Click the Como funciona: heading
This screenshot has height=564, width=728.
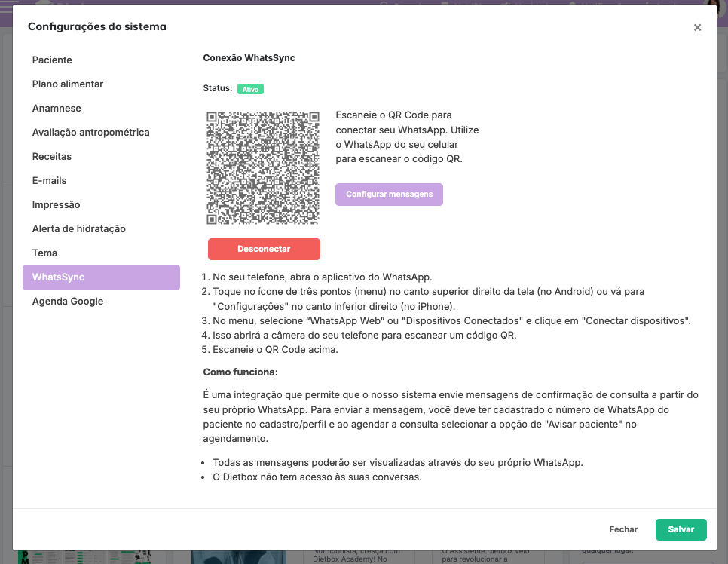click(x=240, y=372)
